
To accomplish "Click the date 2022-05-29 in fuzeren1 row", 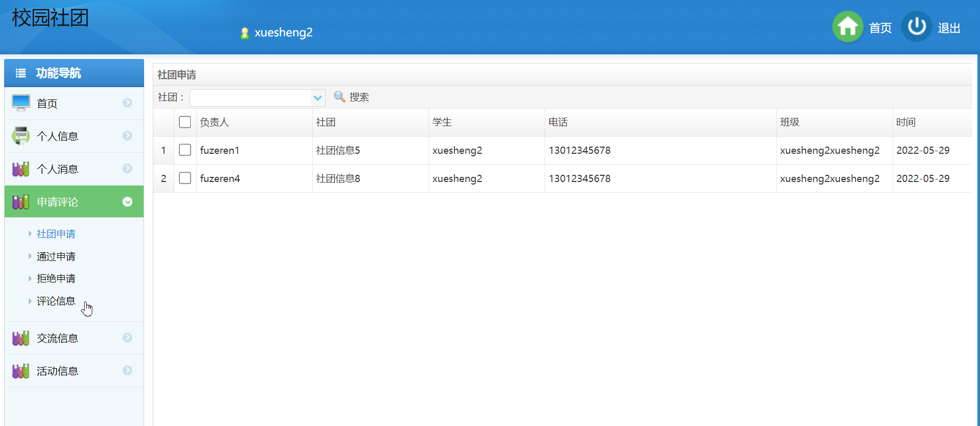I will (923, 150).
